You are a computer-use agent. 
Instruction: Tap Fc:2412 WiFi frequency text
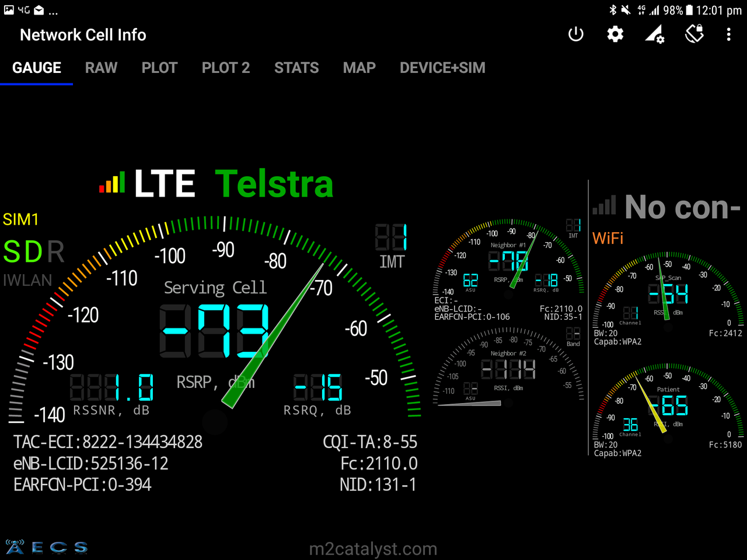point(725,333)
